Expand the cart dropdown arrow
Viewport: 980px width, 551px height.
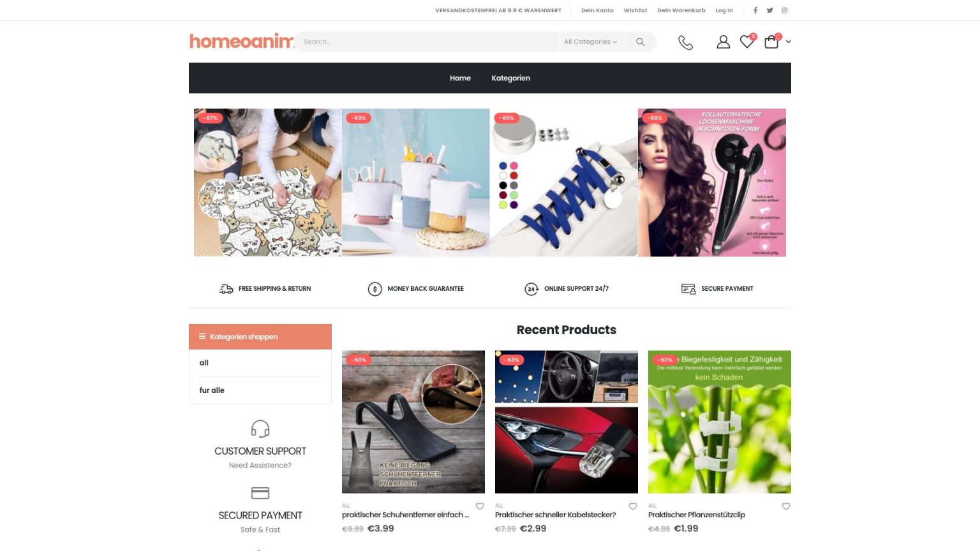(x=789, y=41)
